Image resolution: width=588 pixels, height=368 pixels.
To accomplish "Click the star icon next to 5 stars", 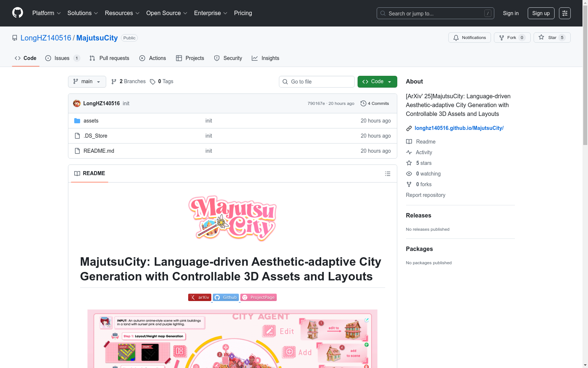I will [409, 163].
